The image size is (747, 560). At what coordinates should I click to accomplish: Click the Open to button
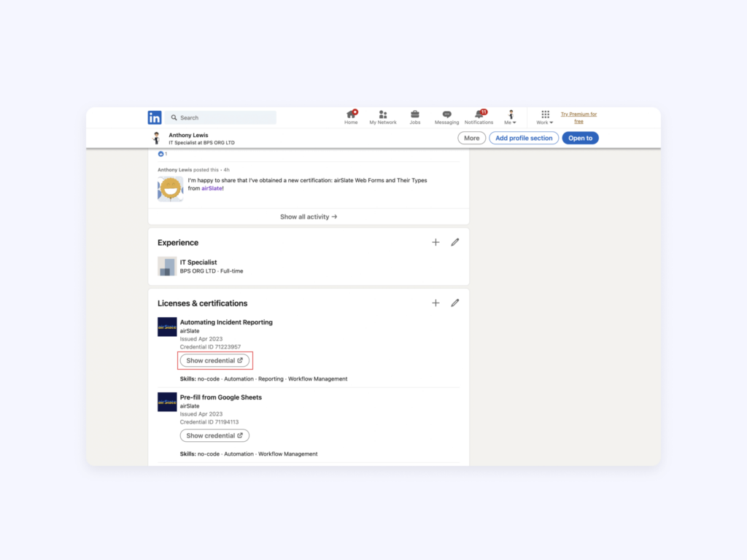coord(580,138)
